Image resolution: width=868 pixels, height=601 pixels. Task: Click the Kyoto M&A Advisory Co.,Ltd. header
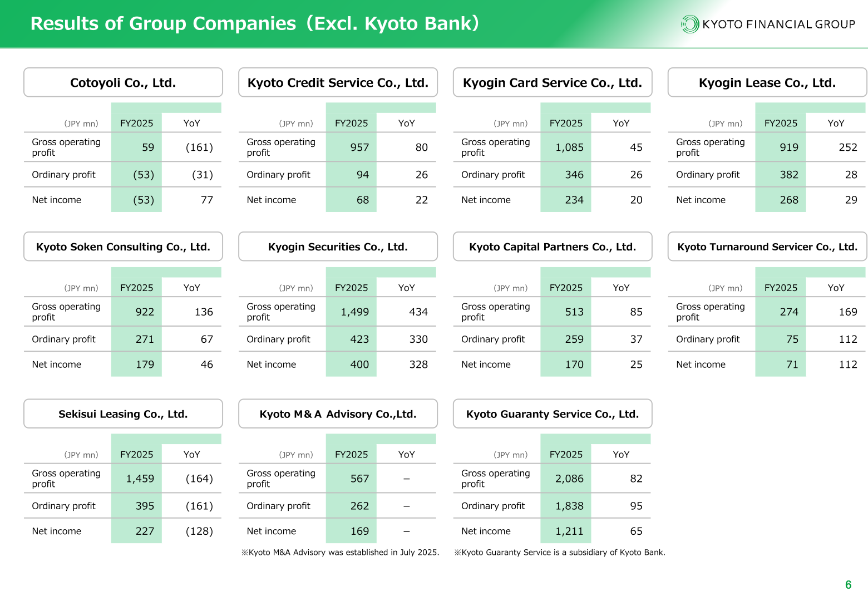click(338, 414)
